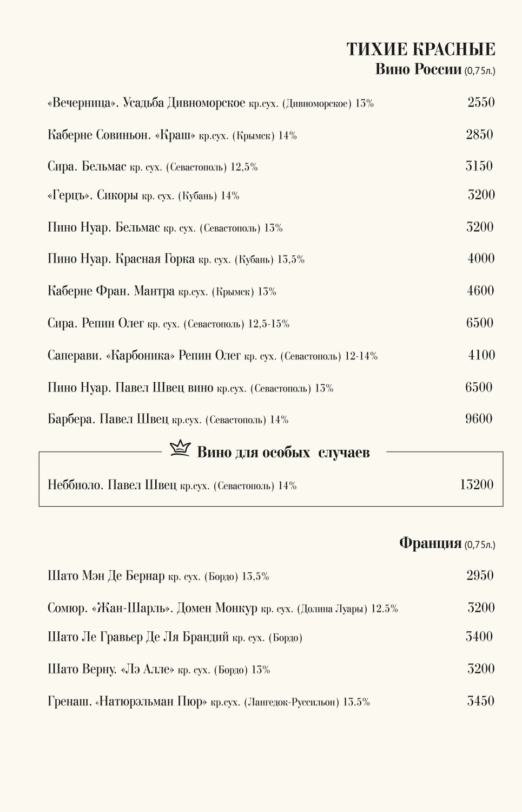The height and width of the screenshot is (812, 522).
Task: Choose the «Герцъ» Сикоры wine item
Action: [143, 195]
